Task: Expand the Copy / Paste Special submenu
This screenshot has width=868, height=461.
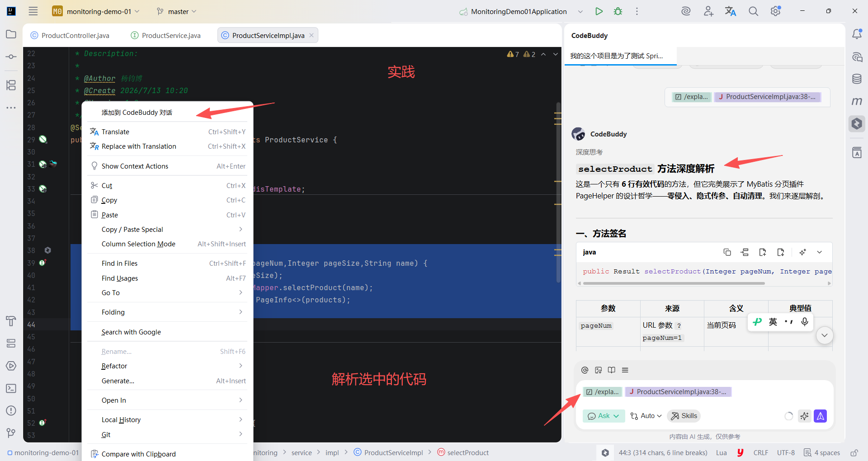Action: click(167, 230)
